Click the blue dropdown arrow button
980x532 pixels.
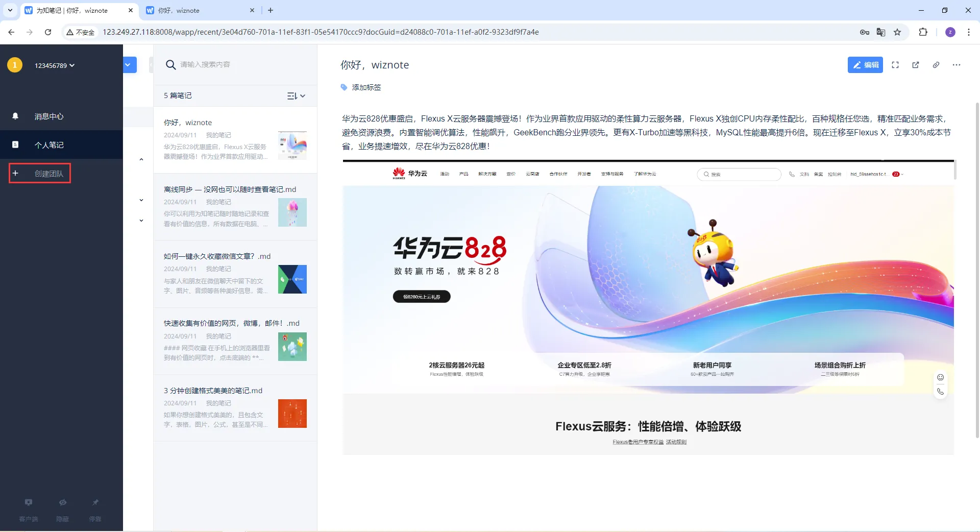(129, 65)
